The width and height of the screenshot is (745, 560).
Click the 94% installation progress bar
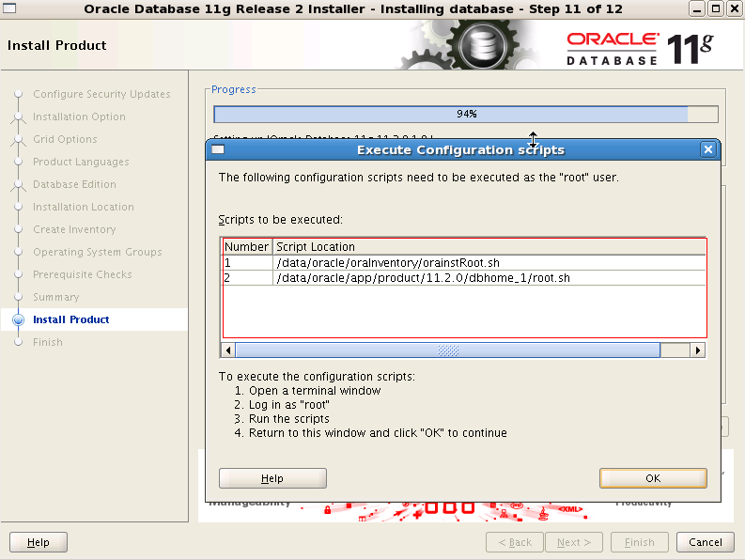point(466,114)
